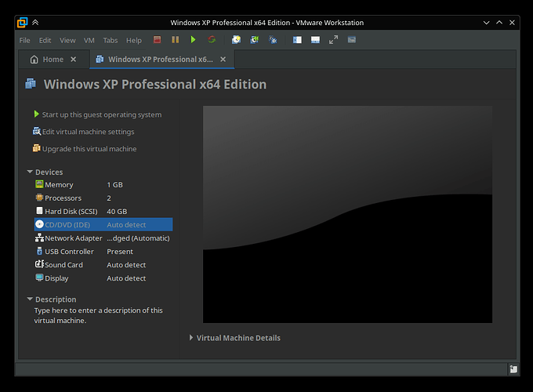The width and height of the screenshot is (533, 392).
Task: Click the Sound Card icon
Action: [x=39, y=264]
